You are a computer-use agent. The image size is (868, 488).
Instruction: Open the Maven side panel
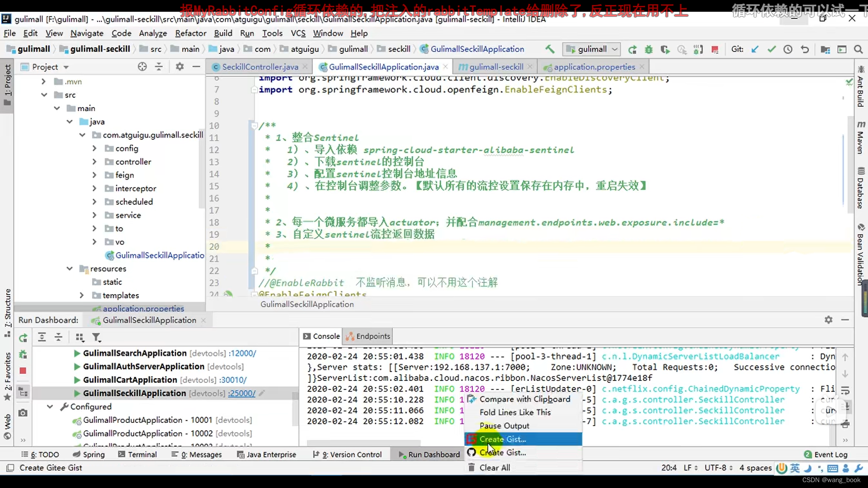[860, 137]
